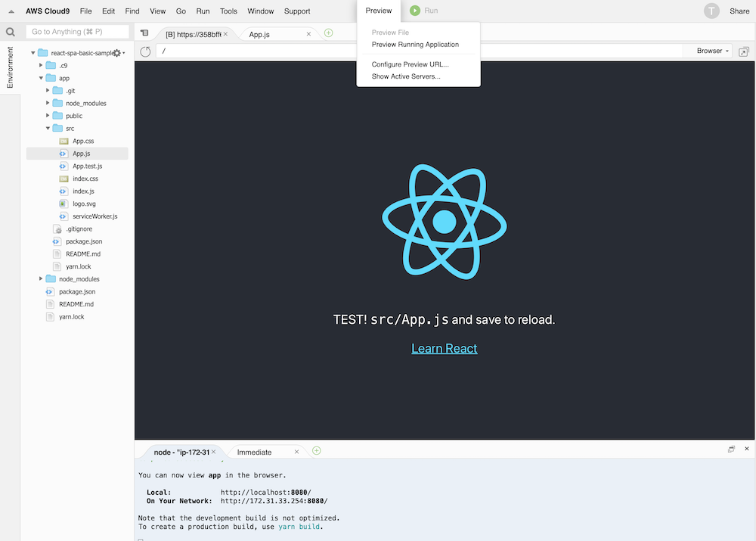Click the Go to Anything field
The image size is (756, 541).
[77, 32]
